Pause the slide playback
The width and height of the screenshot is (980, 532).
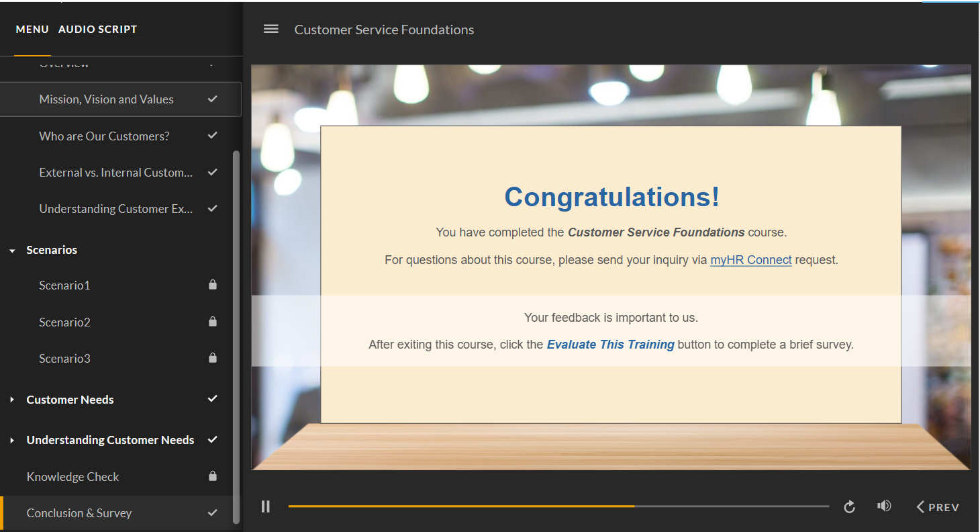(x=265, y=506)
